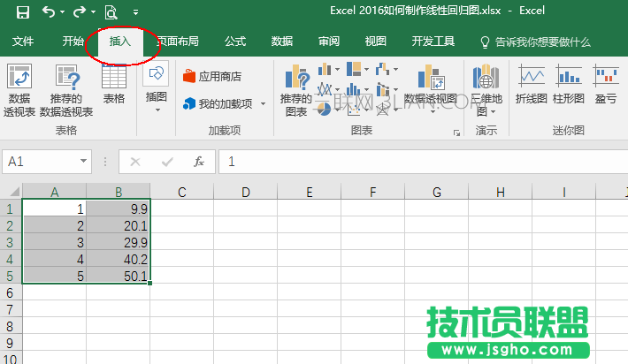Insert a Column sparkline (柱形图)
The width and height of the screenshot is (628, 364).
(x=569, y=84)
